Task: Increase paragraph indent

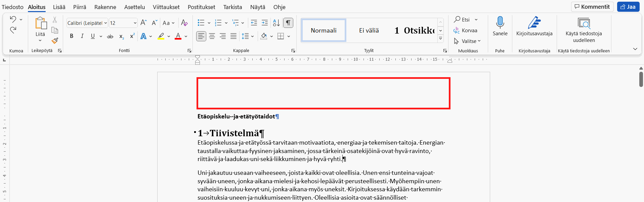Action: 265,23
